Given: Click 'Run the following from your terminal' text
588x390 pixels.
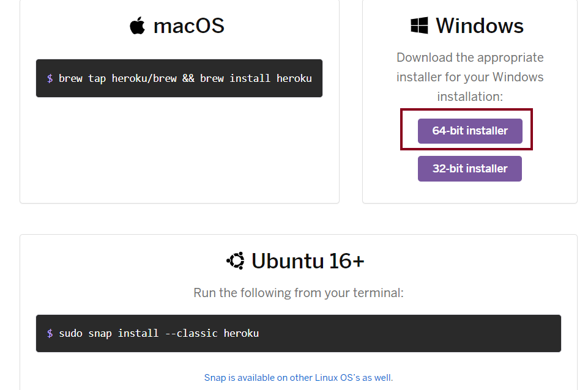Looking at the screenshot, I should (299, 293).
